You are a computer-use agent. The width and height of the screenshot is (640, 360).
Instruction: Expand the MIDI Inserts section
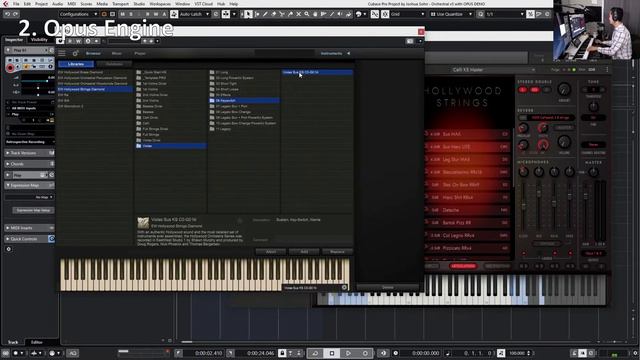[29, 228]
